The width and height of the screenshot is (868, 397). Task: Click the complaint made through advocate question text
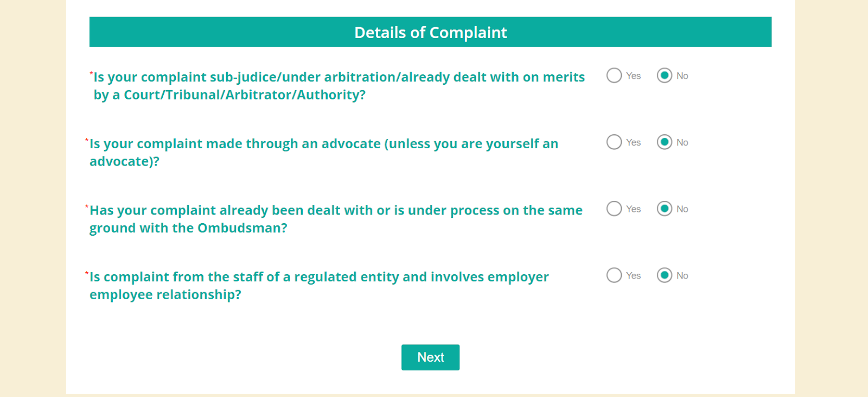tap(323, 152)
